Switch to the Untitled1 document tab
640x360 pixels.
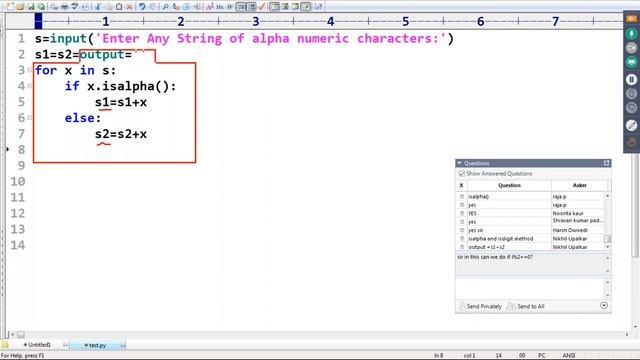(x=39, y=345)
